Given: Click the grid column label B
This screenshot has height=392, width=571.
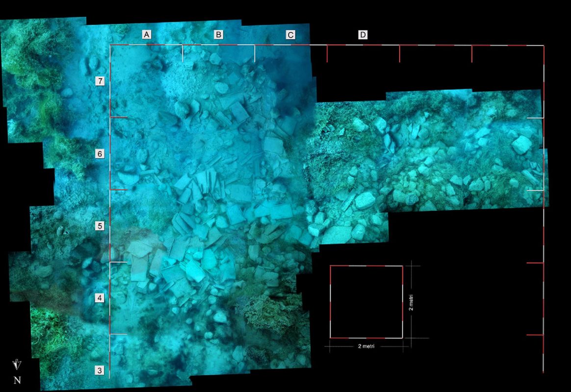Looking at the screenshot, I should tap(218, 35).
